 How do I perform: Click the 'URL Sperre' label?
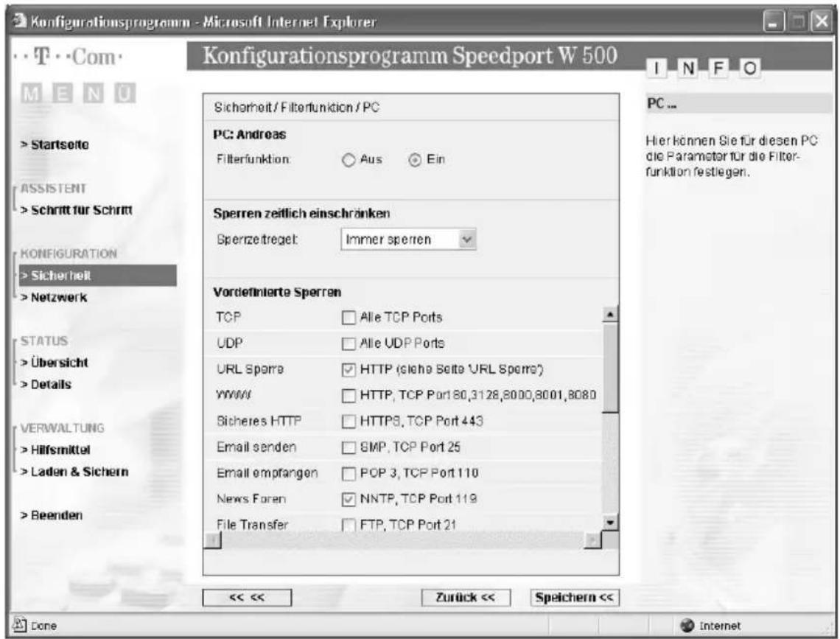pyautogui.click(x=251, y=369)
